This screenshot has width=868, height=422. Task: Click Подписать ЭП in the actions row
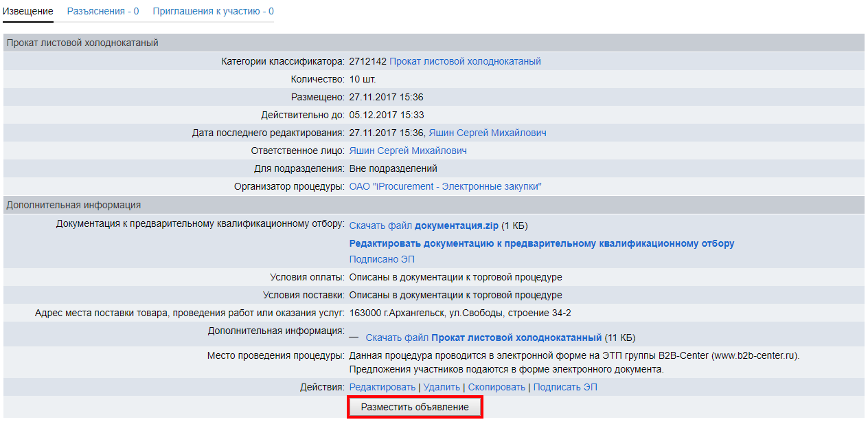point(564,388)
